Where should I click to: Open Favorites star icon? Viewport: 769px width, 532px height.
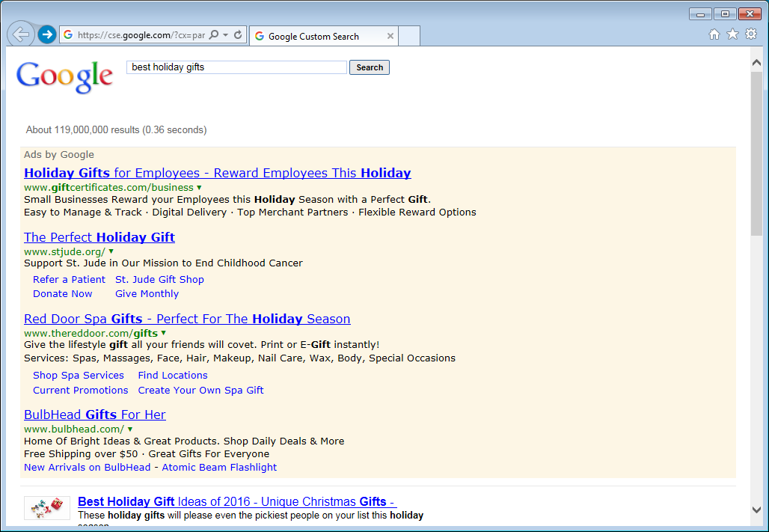[x=732, y=34]
